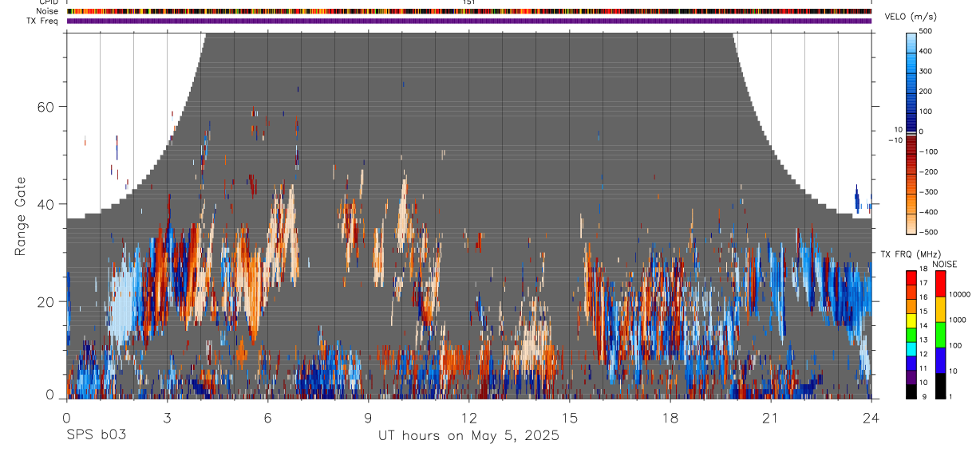
Task: Click the green 100–1000 segment of NOISE bar
Action: 939,334
